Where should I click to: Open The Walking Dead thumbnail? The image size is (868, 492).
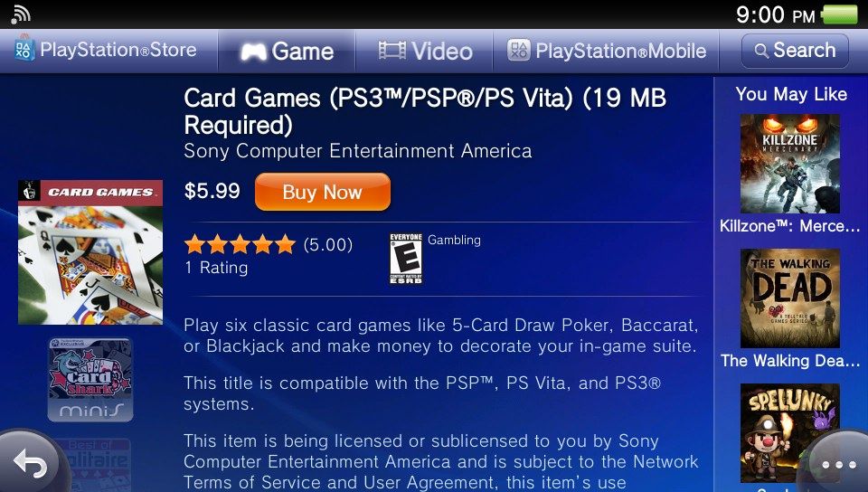tap(790, 298)
